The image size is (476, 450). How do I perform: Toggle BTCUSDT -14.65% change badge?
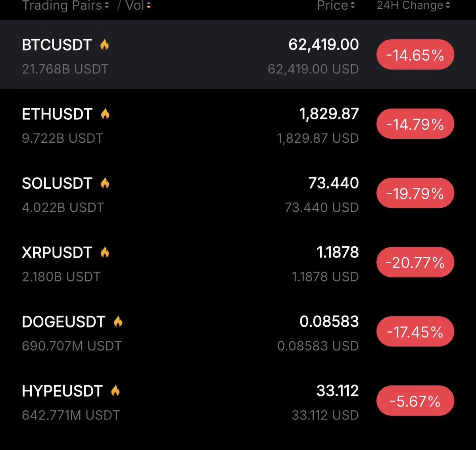pos(415,55)
